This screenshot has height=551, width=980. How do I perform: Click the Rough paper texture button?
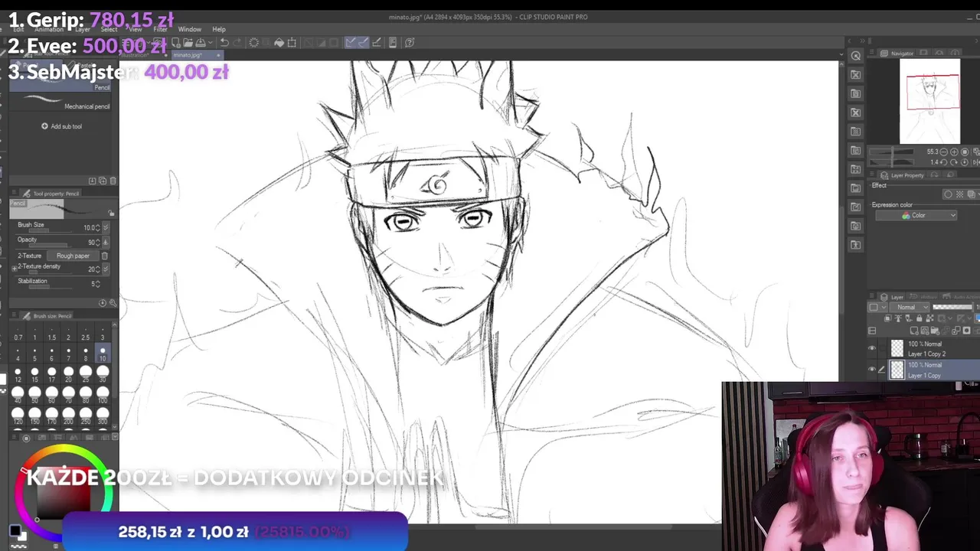(73, 256)
